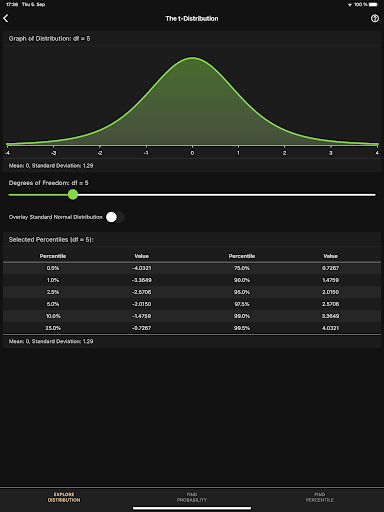384x512 pixels.
Task: Tap the Wi-Fi status icon
Action: coord(350,5)
